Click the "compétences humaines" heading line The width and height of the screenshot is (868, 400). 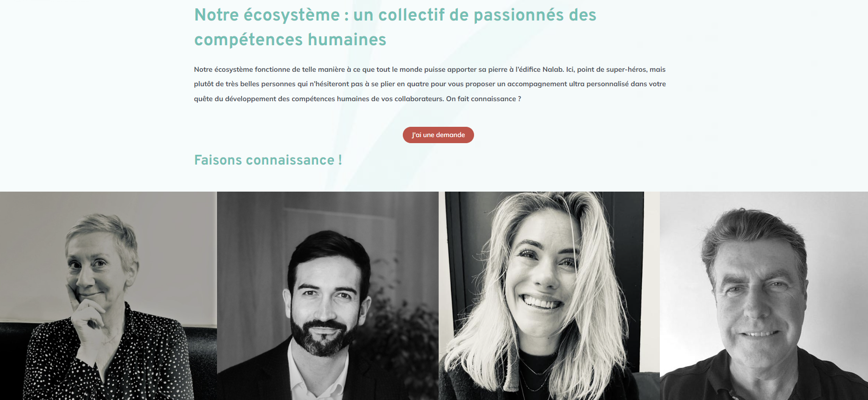pyautogui.click(x=290, y=40)
